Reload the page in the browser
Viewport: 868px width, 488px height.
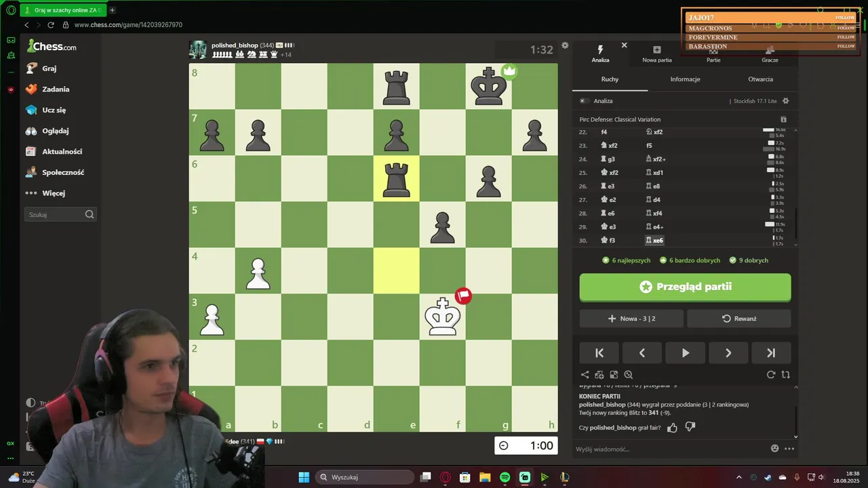click(x=50, y=25)
